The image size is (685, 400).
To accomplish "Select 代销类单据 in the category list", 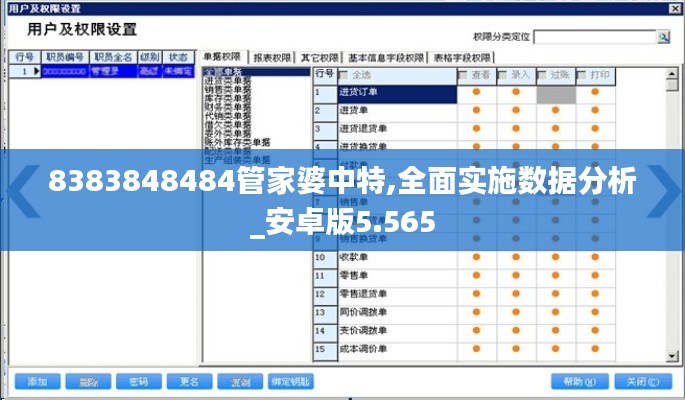I will coord(228,116).
